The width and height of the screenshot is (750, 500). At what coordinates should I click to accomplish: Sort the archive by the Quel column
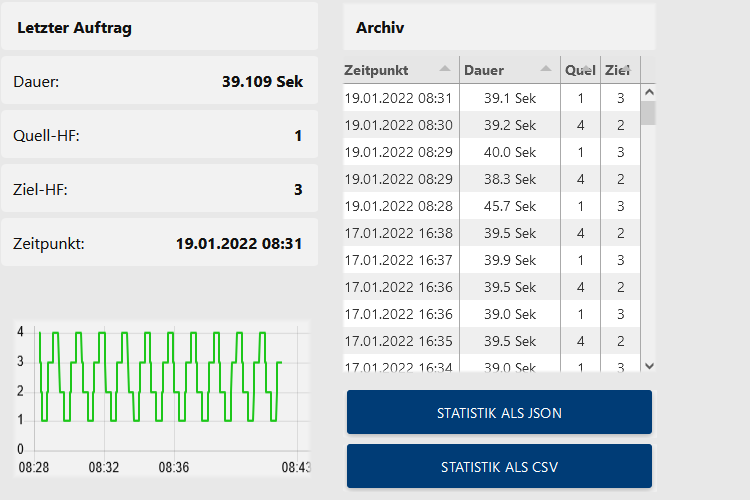click(580, 70)
